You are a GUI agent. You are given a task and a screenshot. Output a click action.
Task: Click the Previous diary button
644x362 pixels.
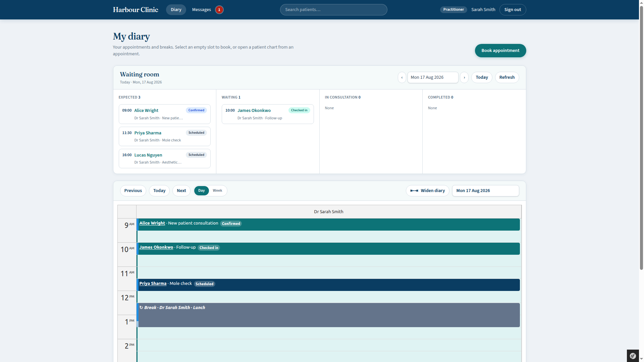(x=133, y=191)
